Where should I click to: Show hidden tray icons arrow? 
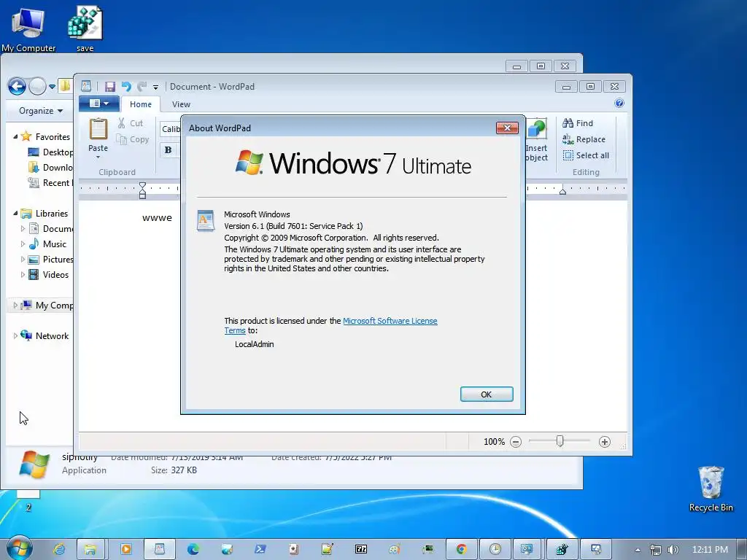638,550
